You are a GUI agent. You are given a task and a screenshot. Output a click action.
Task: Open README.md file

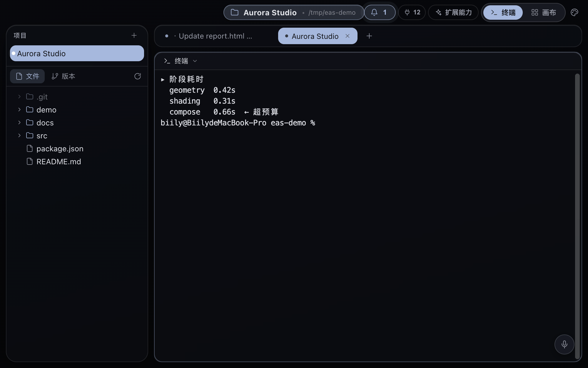(59, 162)
